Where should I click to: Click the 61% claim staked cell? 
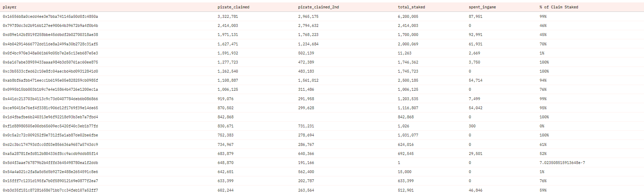543,144
